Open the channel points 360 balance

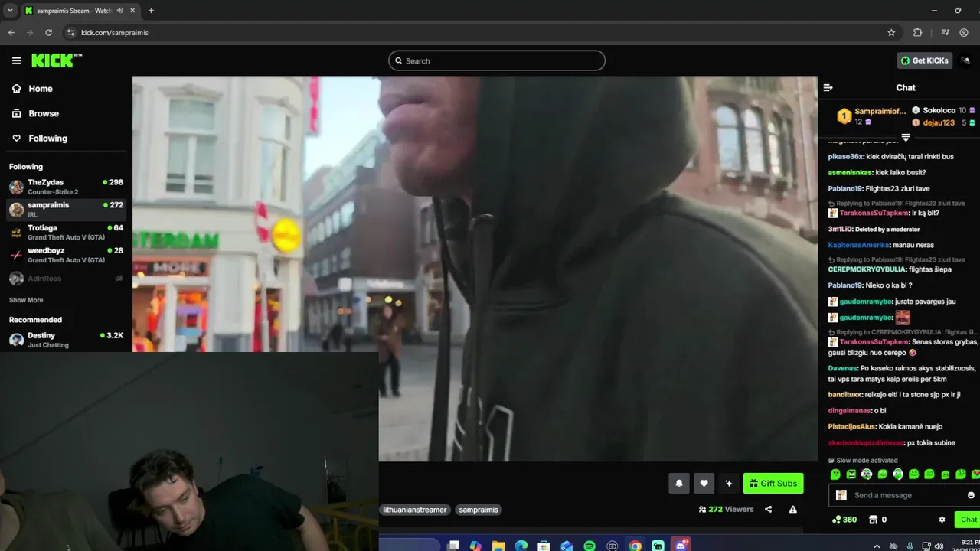coord(844,520)
